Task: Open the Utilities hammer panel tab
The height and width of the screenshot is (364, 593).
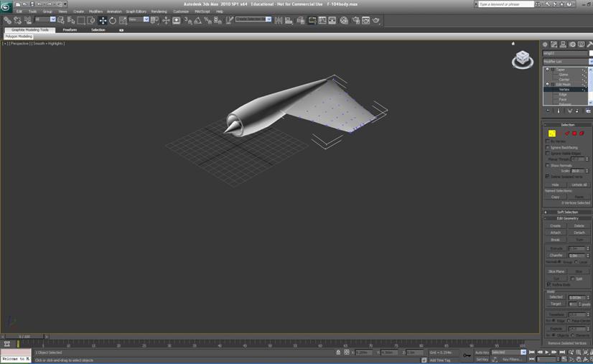Action: 589,45
